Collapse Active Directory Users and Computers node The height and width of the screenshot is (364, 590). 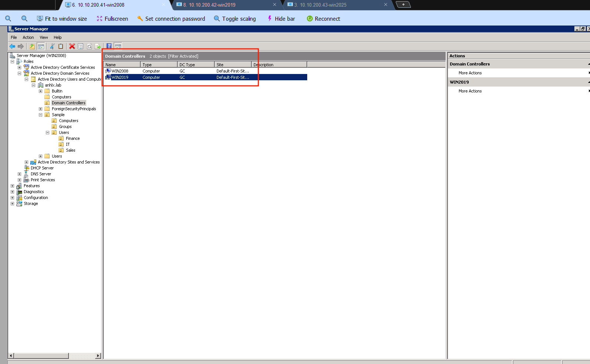pyautogui.click(x=26, y=79)
